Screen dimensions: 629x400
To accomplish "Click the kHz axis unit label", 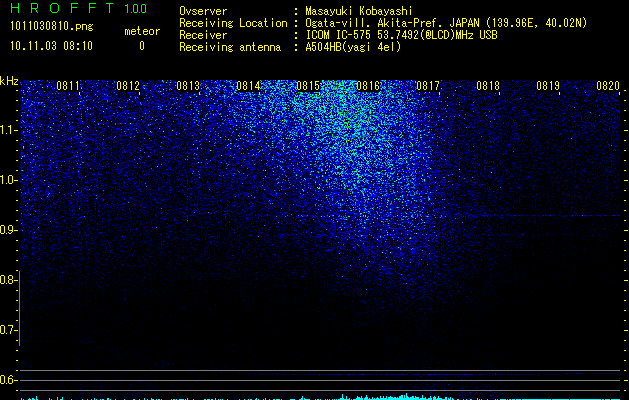I will [9, 81].
